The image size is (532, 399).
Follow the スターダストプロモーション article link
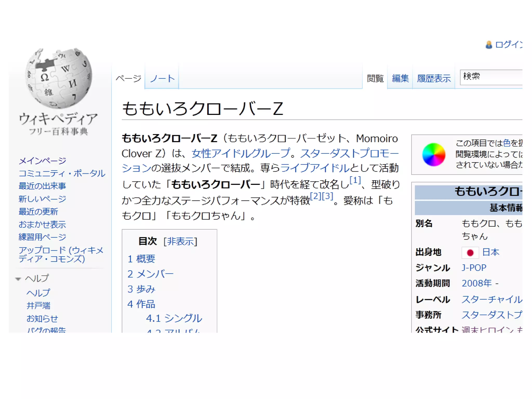point(349,153)
